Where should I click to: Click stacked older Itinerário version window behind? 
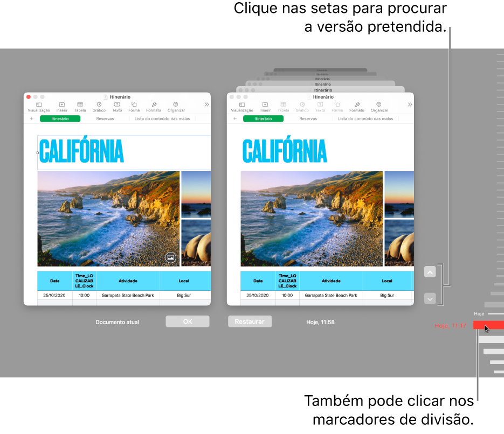(x=320, y=89)
